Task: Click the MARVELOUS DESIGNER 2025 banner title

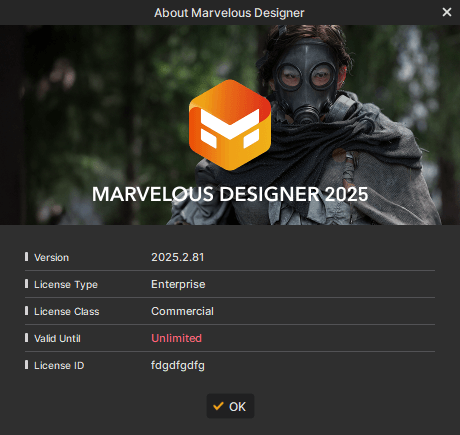Action: point(230,194)
